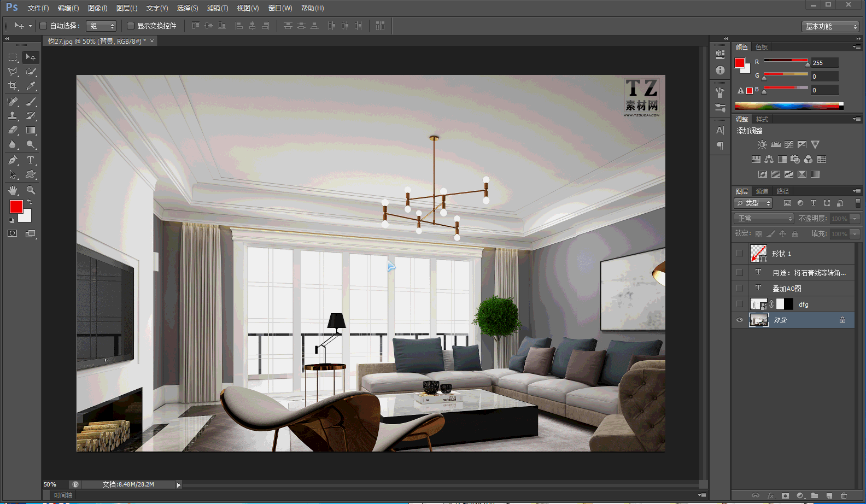Screen dimensions: 866x504
Task: Select the Eraser tool
Action: (x=13, y=130)
